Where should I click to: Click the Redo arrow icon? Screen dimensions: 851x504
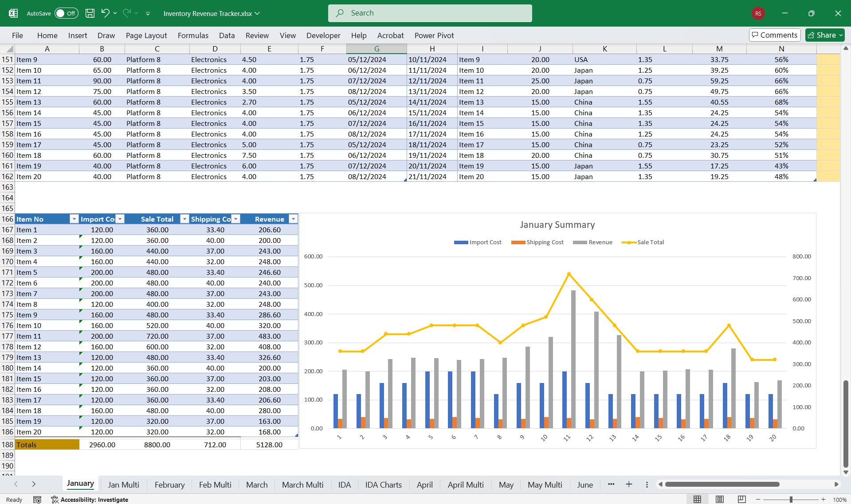(127, 13)
